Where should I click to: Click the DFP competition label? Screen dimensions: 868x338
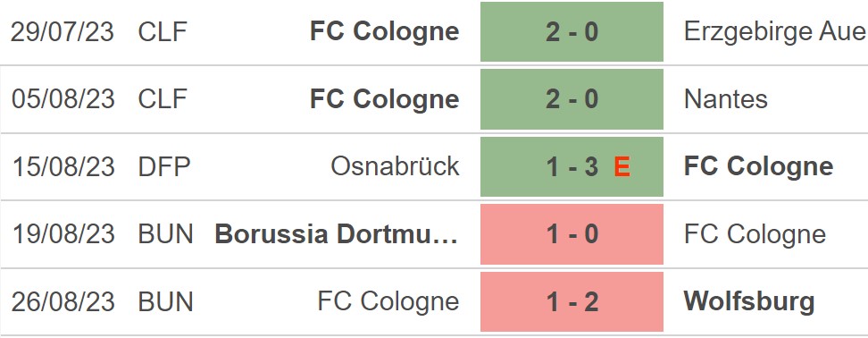click(164, 167)
